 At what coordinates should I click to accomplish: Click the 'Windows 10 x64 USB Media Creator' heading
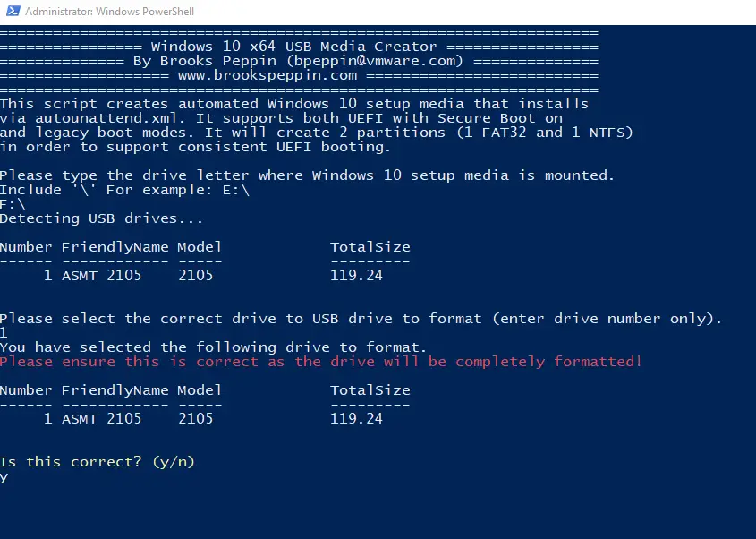(x=293, y=47)
